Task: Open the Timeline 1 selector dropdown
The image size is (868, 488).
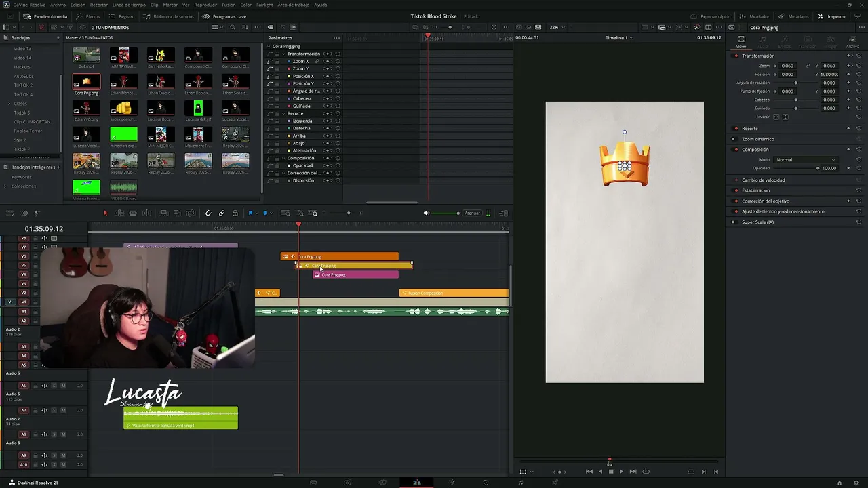Action: [618, 38]
